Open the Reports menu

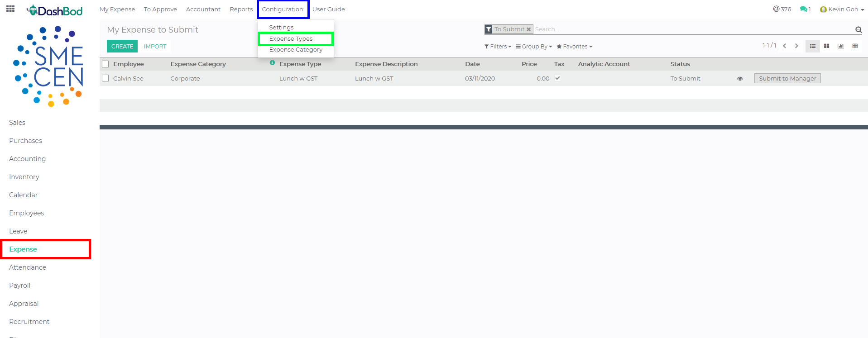click(241, 9)
